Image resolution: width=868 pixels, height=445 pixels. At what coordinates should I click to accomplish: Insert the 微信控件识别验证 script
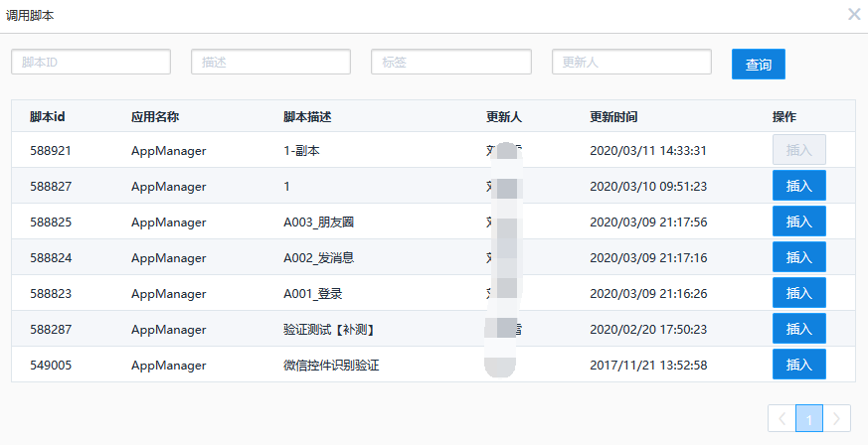pos(798,365)
